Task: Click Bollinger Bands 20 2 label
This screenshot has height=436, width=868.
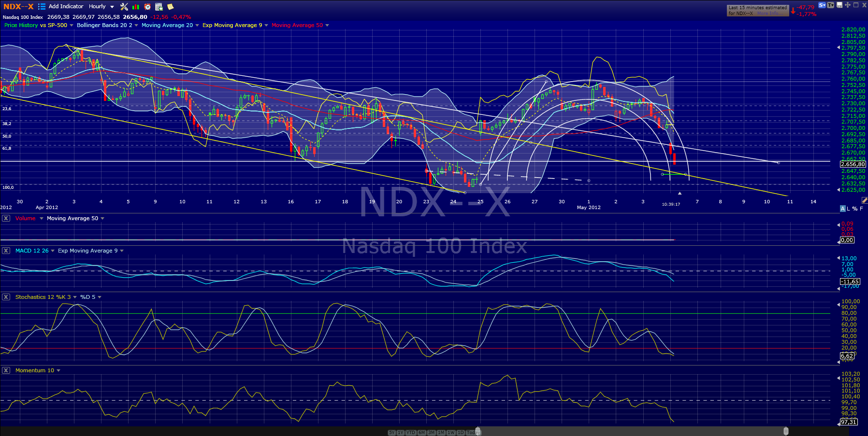Action: [104, 25]
